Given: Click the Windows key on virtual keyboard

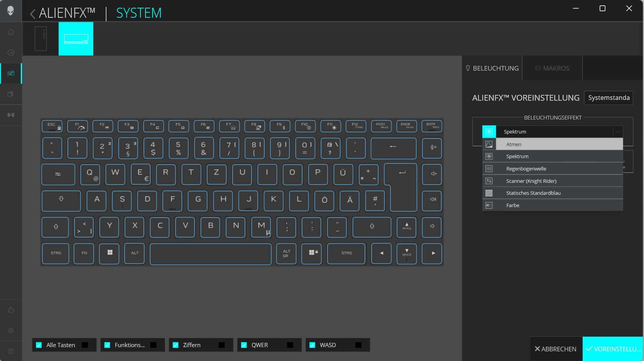Looking at the screenshot, I should [x=110, y=253].
